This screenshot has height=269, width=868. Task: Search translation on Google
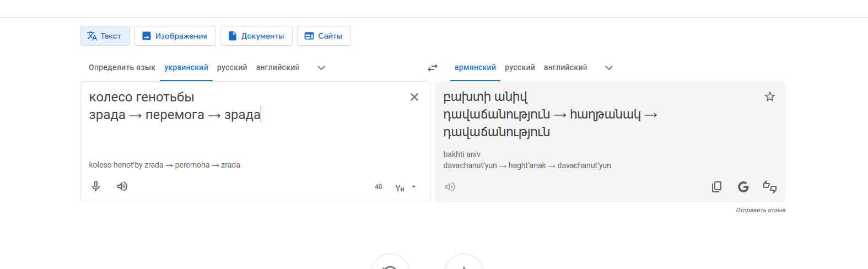click(x=743, y=187)
